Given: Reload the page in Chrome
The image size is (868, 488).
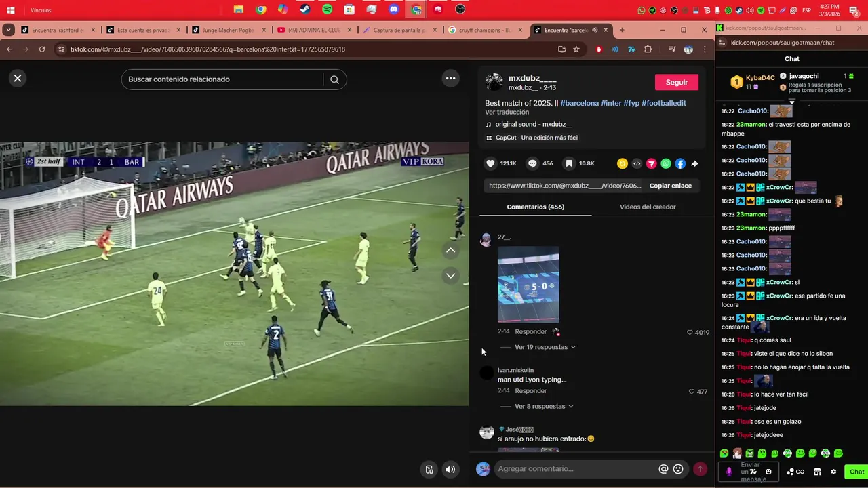Looking at the screenshot, I should click(42, 49).
